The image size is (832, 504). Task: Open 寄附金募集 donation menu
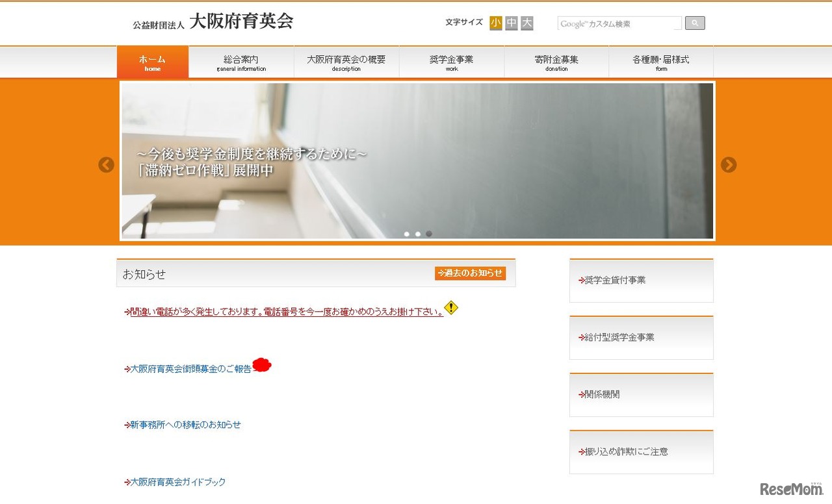click(x=556, y=62)
